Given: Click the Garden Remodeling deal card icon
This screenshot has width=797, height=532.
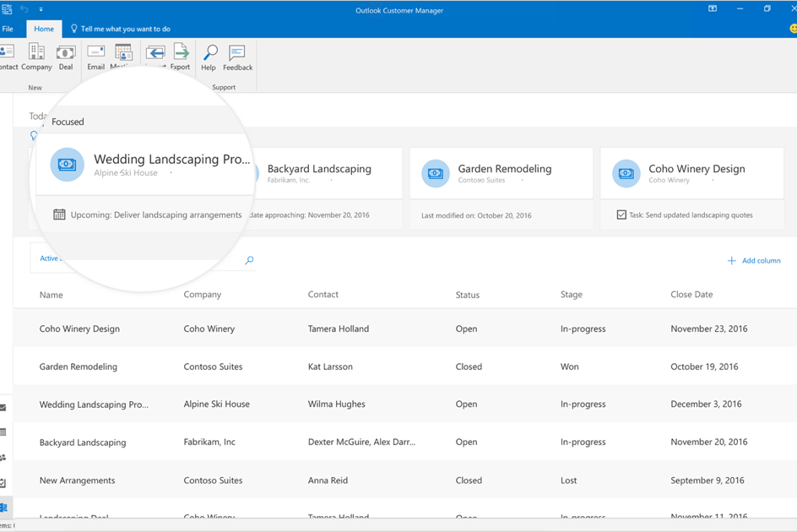Looking at the screenshot, I should (436, 173).
